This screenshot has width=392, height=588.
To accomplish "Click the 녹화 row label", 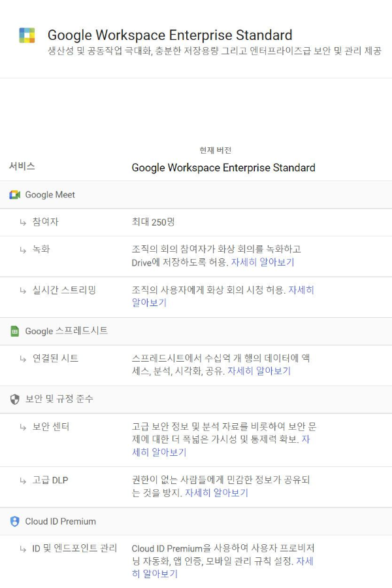I will coord(41,249).
